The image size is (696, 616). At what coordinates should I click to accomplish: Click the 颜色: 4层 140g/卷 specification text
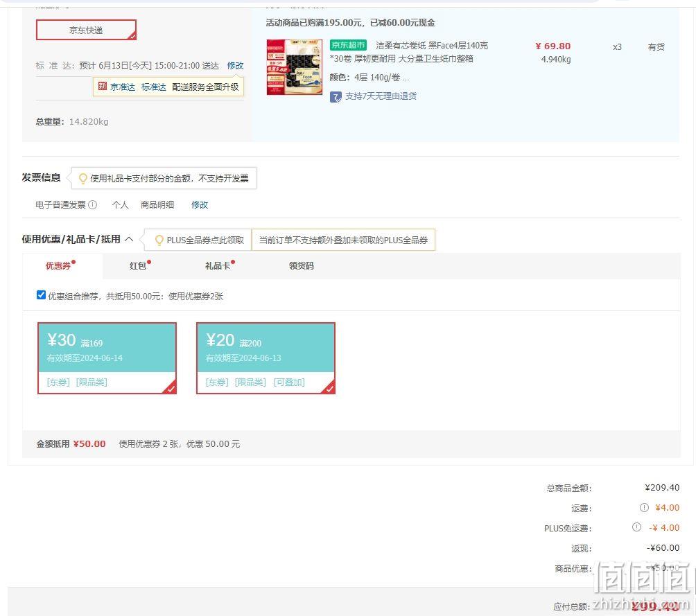point(369,78)
